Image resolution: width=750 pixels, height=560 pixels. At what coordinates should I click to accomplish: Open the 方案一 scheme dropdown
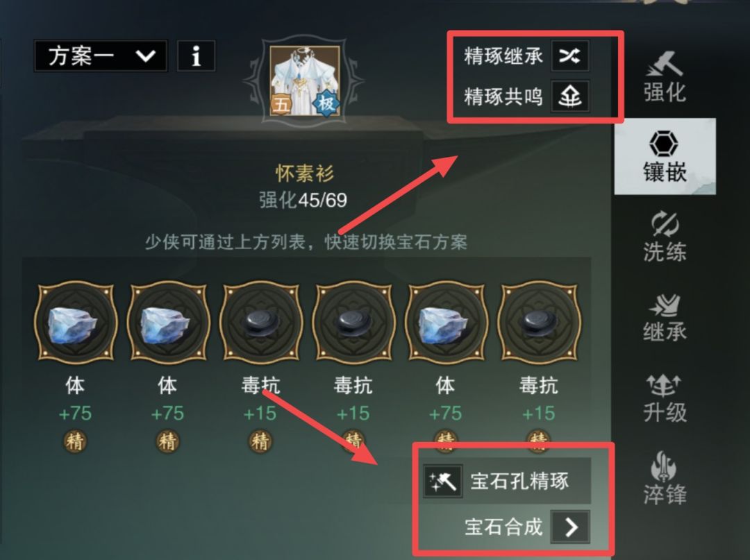click(101, 56)
